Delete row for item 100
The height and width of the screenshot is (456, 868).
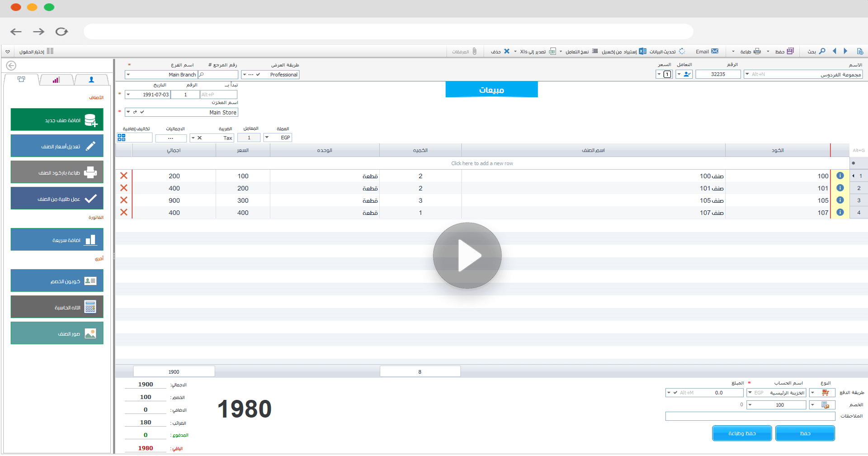pos(123,176)
